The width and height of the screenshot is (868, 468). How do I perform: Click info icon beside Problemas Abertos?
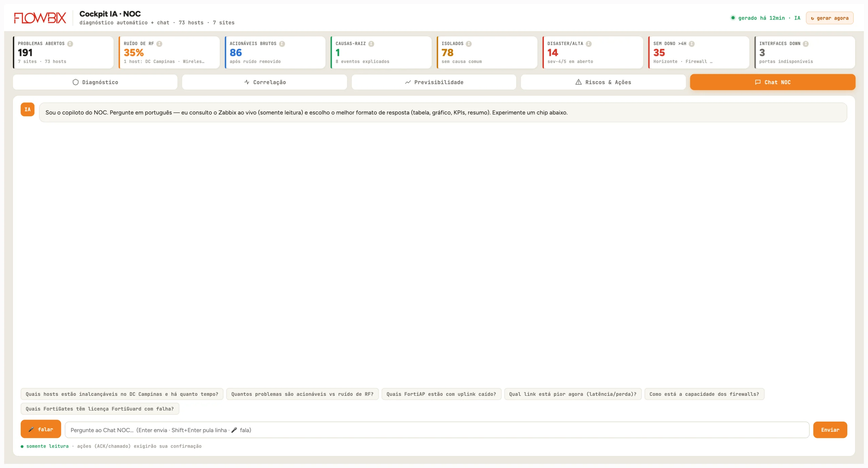70,44
